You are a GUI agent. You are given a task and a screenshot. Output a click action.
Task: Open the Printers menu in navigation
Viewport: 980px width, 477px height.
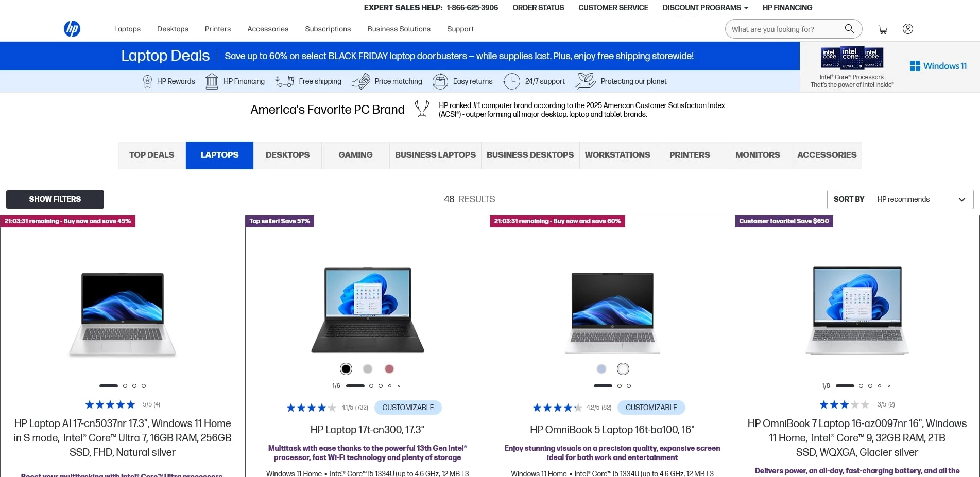(x=218, y=29)
